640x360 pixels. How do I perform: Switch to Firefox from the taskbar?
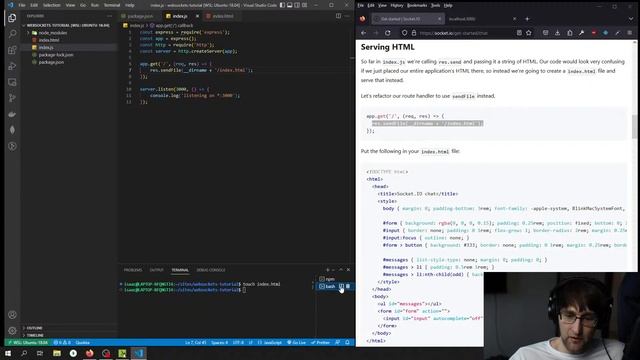click(x=89, y=353)
